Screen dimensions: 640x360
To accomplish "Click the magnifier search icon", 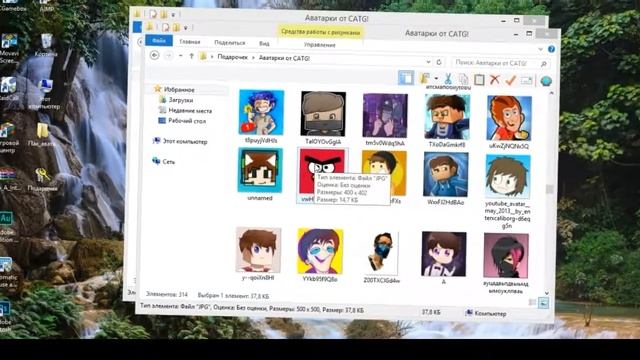I will (544, 64).
